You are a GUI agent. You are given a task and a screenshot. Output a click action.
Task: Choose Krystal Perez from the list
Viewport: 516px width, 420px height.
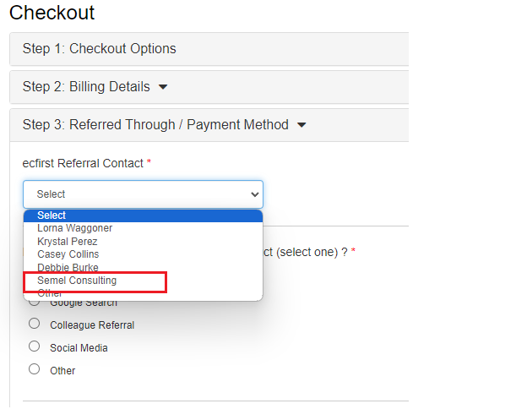click(144, 242)
